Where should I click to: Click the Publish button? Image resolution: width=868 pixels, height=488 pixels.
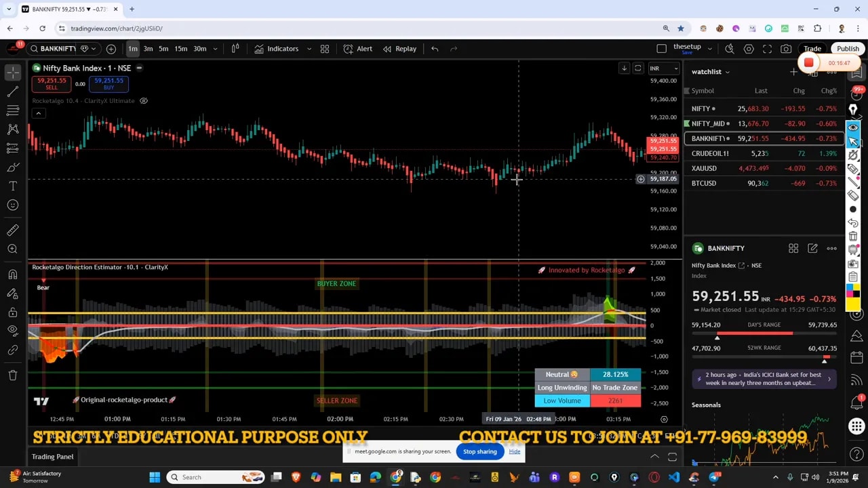point(848,48)
